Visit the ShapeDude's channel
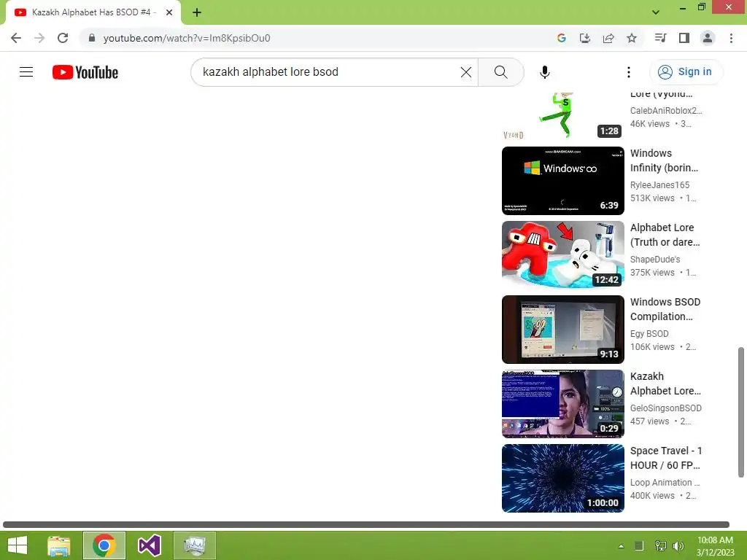The image size is (747, 560). click(655, 260)
